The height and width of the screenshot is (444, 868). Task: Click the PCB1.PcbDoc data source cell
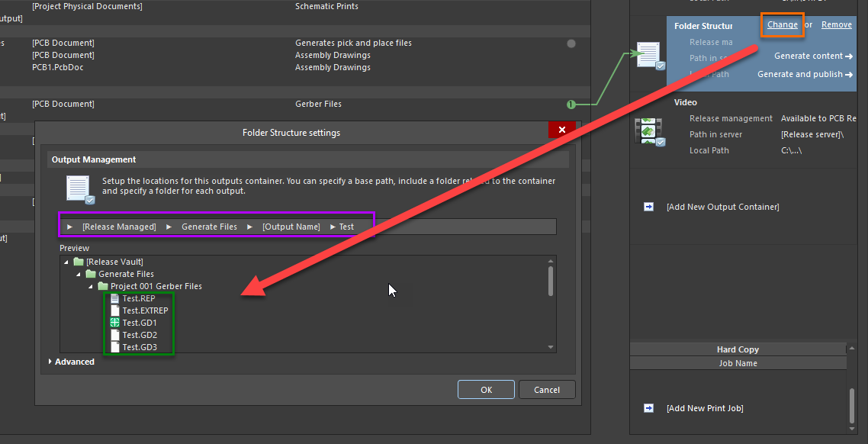(x=57, y=68)
